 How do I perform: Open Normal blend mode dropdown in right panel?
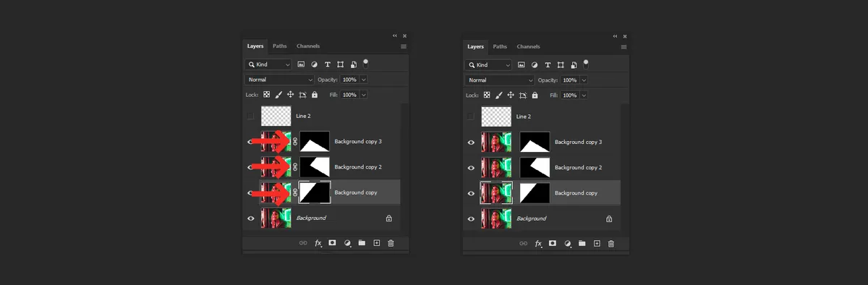click(499, 80)
